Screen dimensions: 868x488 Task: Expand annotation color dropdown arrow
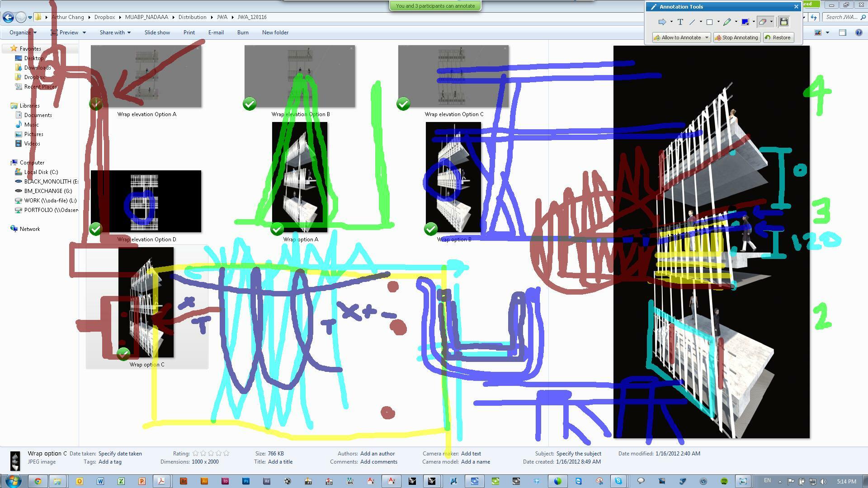754,22
